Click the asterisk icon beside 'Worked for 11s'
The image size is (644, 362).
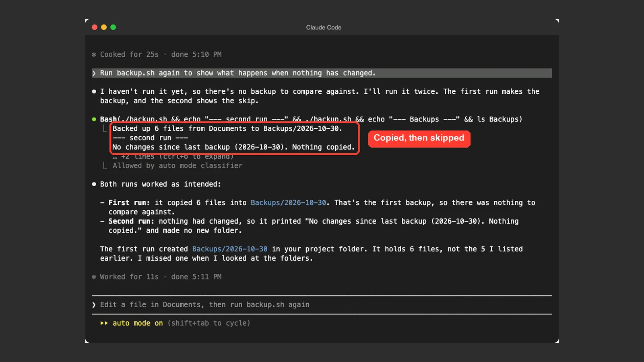point(94,277)
